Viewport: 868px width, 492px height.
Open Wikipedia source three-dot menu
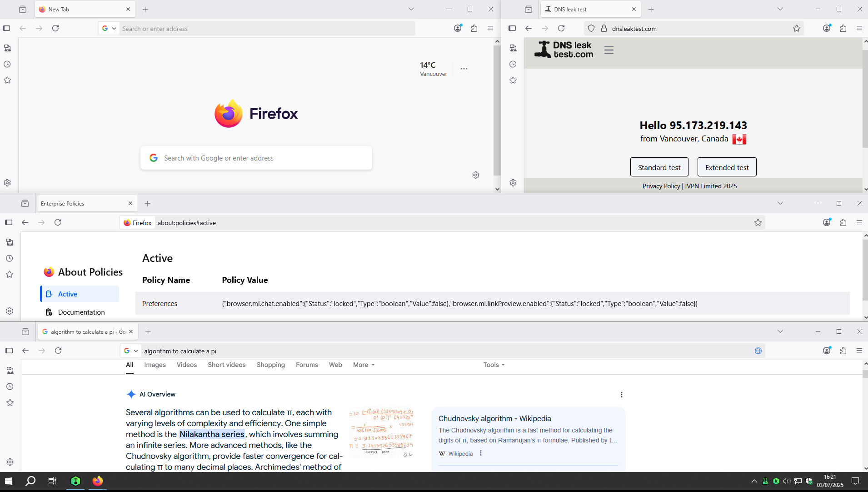click(481, 453)
